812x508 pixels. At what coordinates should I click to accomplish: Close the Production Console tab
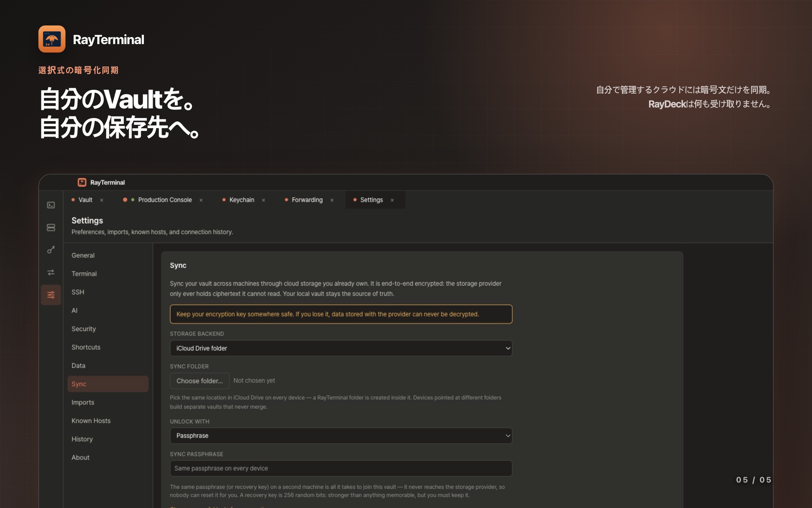pos(201,200)
